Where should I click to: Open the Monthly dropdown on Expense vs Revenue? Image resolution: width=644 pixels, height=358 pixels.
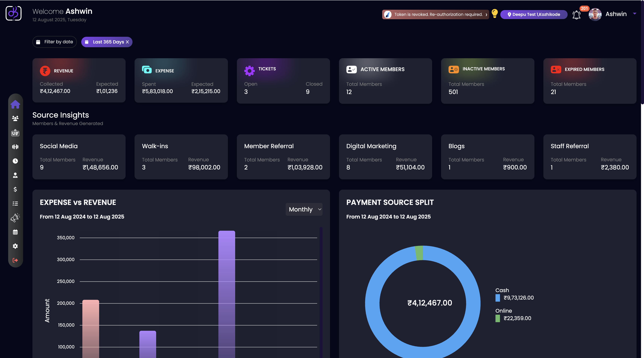[x=304, y=209]
